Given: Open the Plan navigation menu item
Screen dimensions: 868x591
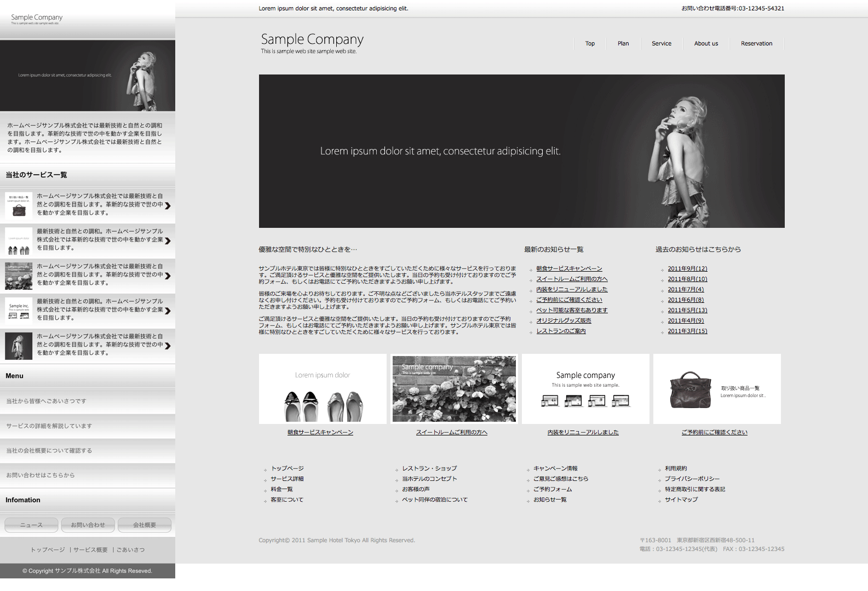Looking at the screenshot, I should (x=623, y=44).
